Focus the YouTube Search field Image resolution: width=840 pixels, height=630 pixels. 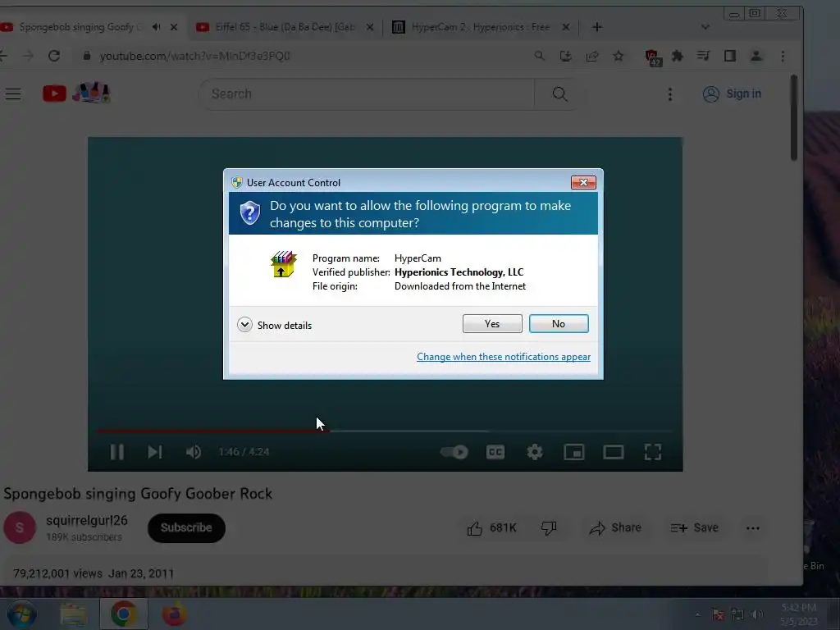click(x=367, y=94)
